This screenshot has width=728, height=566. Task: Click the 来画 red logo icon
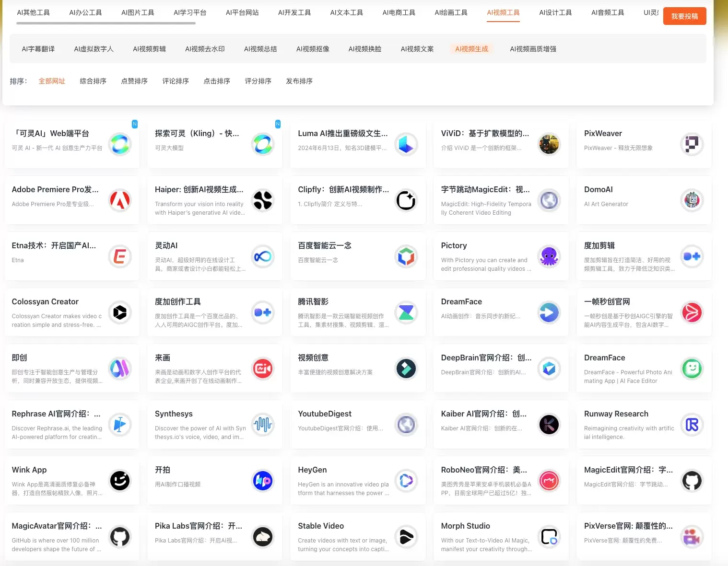[263, 369]
